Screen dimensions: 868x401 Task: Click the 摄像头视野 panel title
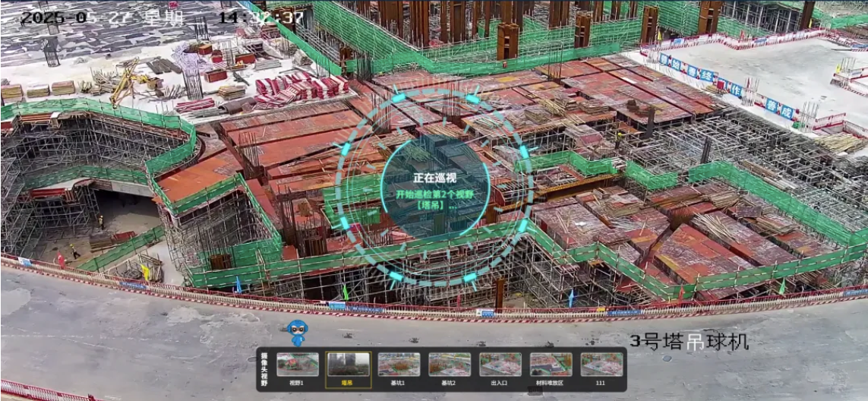coord(264,369)
